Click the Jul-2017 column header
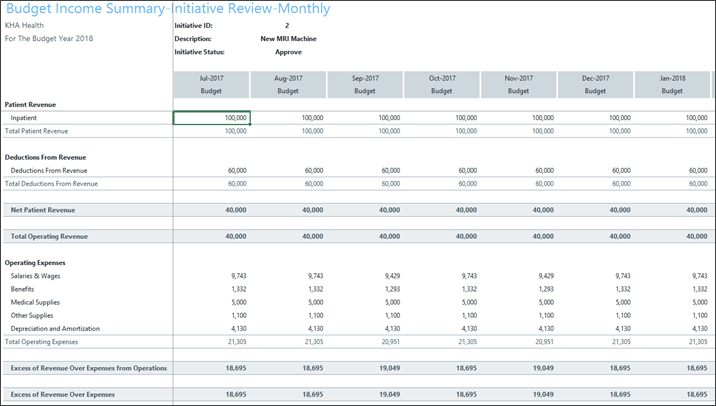716x406 pixels. pos(211,78)
